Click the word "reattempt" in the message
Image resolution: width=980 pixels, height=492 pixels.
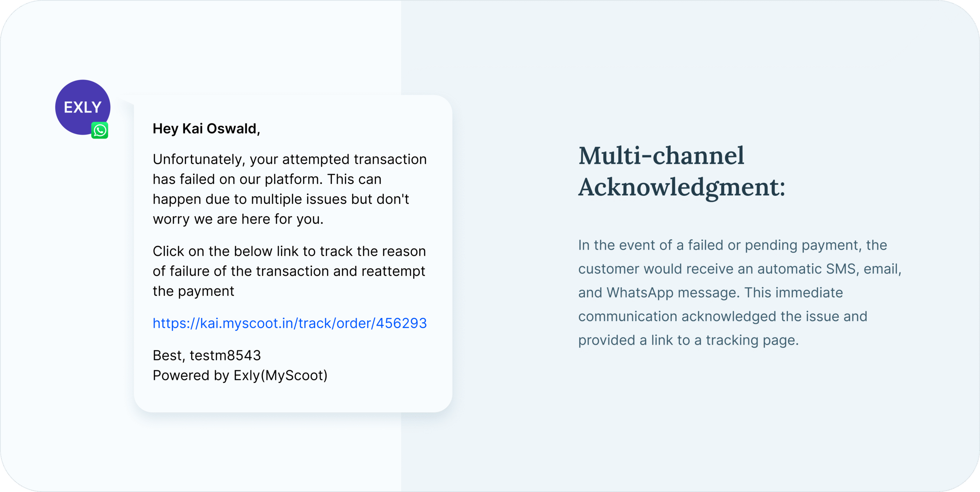click(393, 271)
